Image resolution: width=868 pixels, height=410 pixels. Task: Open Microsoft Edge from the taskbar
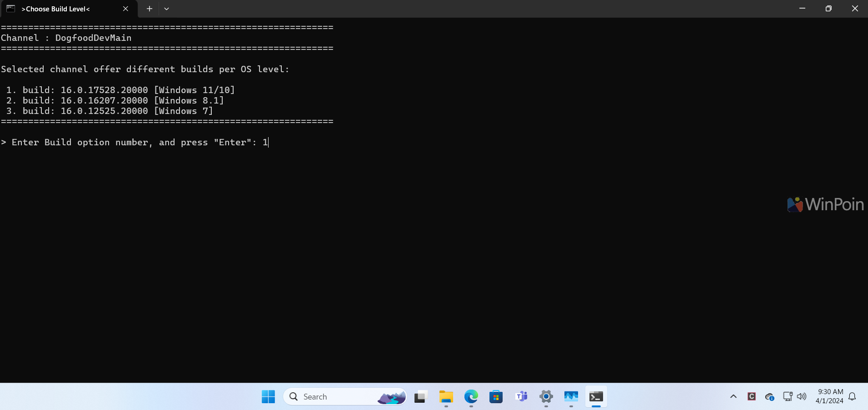[x=471, y=396]
